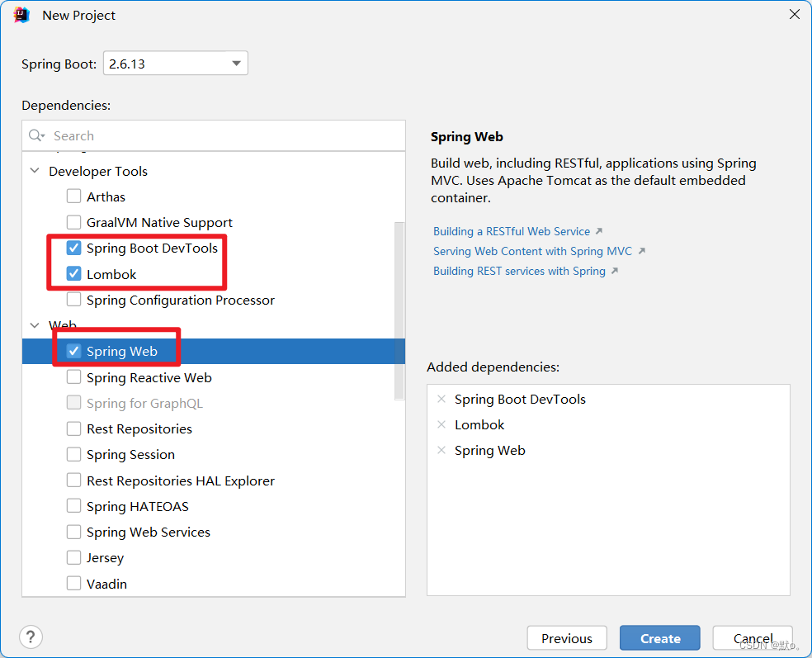Viewport: 812px width, 658px height.
Task: Collapse the Developer Tools section
Action: 34,171
